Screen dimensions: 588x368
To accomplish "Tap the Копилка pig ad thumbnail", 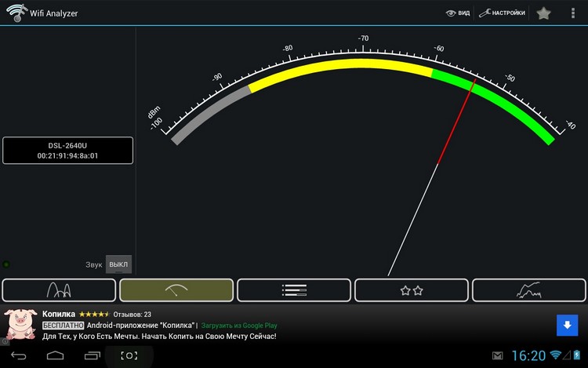I will [20, 324].
